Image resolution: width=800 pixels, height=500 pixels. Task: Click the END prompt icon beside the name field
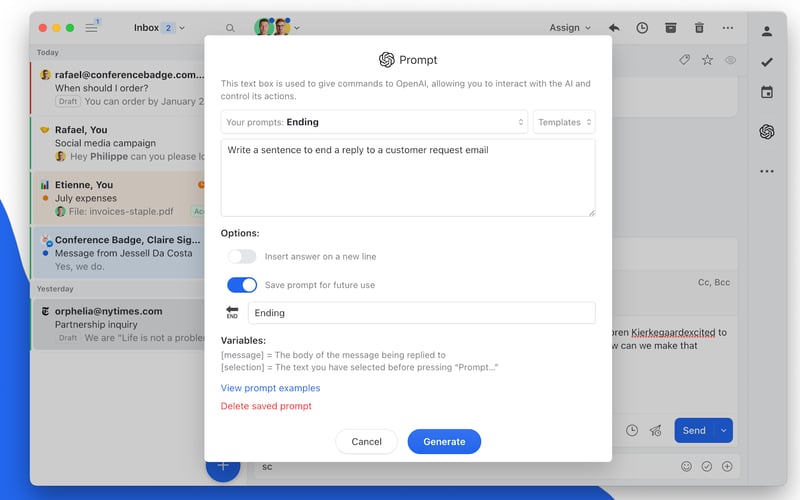[x=232, y=313]
